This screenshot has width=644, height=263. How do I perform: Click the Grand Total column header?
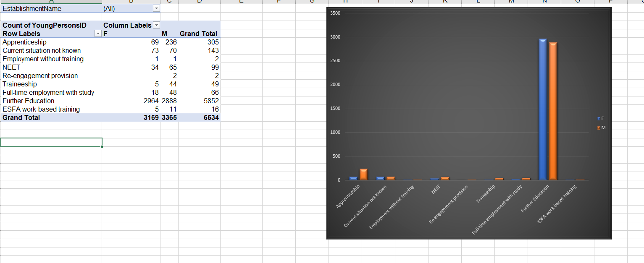pyautogui.click(x=198, y=34)
